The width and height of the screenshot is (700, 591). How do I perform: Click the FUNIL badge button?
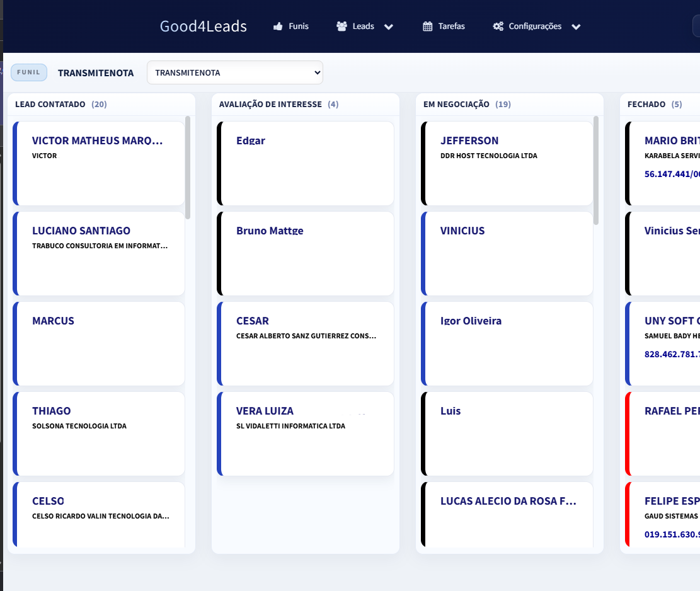pos(29,72)
